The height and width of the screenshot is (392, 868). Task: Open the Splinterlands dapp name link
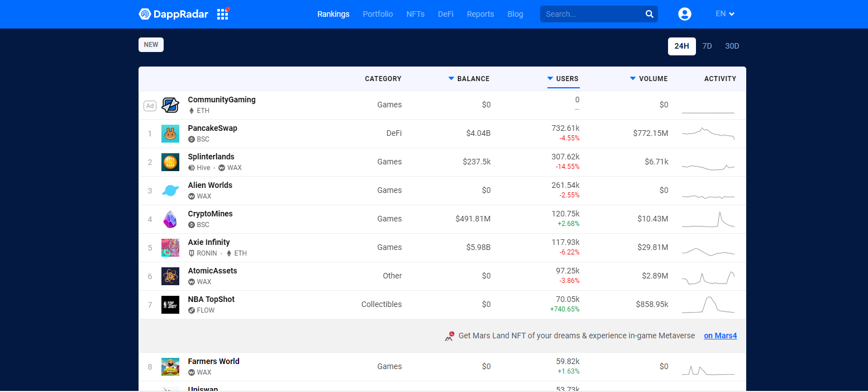pos(211,157)
